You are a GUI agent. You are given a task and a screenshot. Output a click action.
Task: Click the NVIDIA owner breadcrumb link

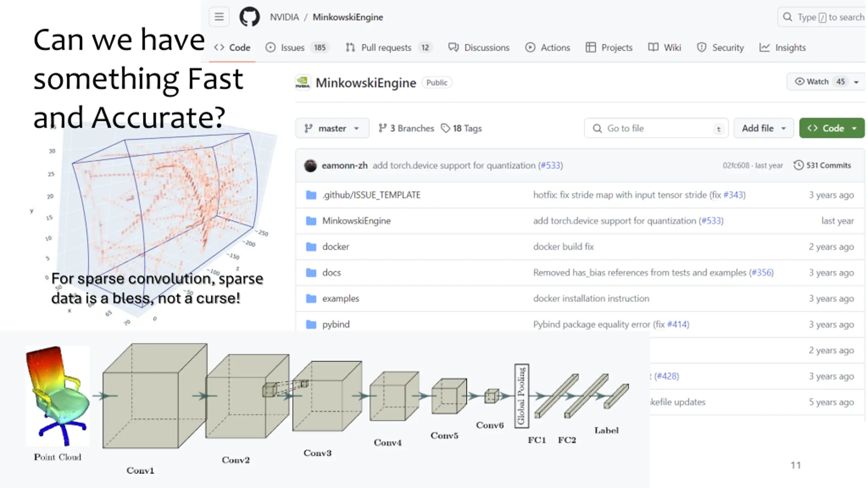284,17
